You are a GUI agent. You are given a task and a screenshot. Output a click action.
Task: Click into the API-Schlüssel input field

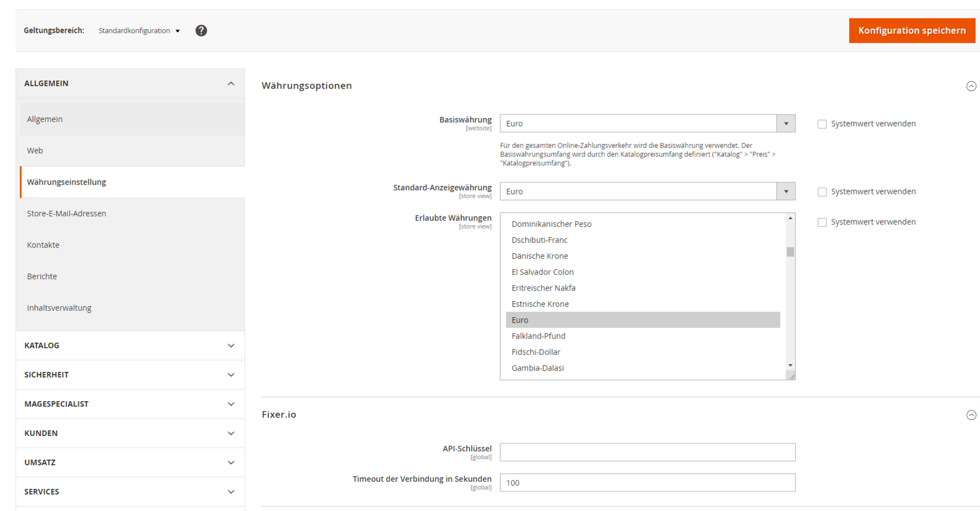coord(647,452)
